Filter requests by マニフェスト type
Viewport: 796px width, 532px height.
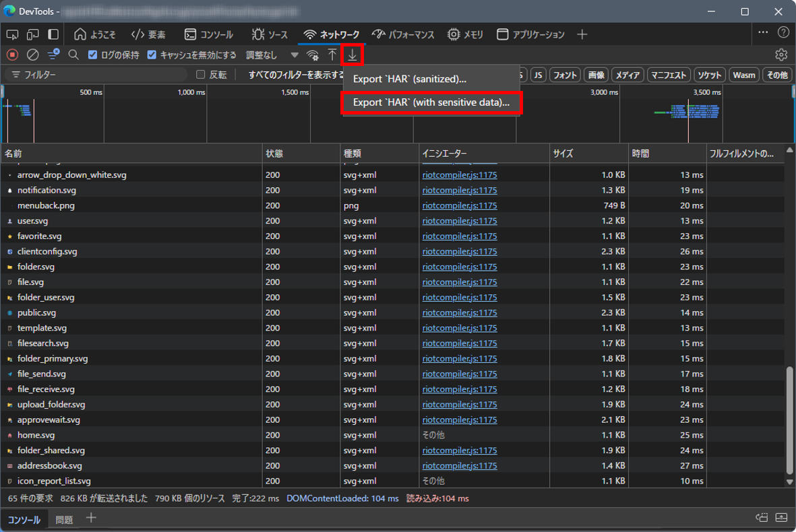(669, 75)
